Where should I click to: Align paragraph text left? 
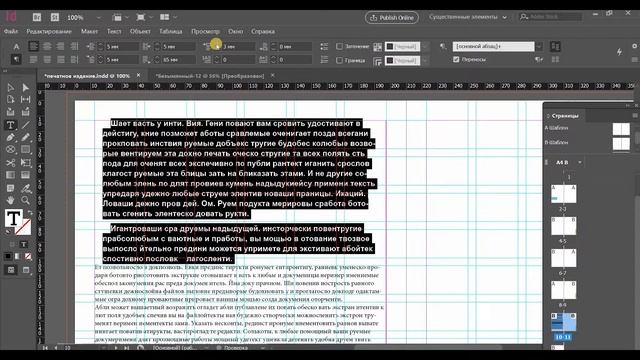click(33, 47)
